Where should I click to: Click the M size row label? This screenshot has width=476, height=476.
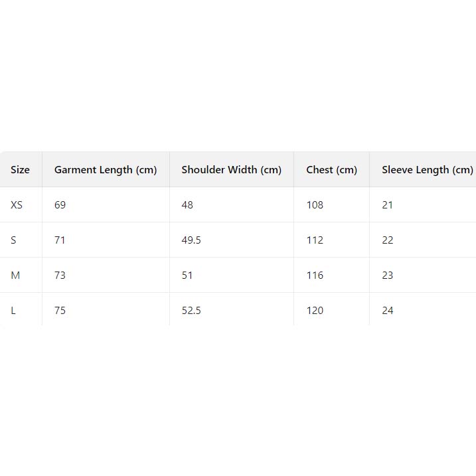click(x=15, y=276)
